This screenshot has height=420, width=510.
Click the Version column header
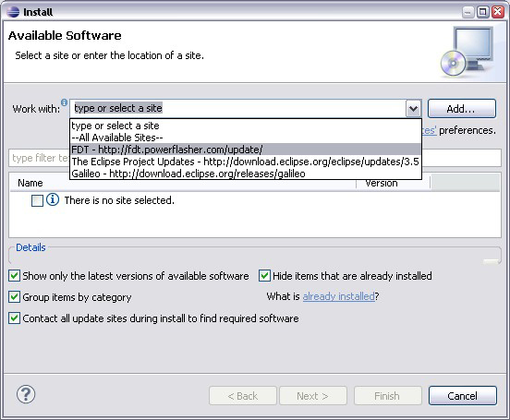pyautogui.click(x=394, y=183)
